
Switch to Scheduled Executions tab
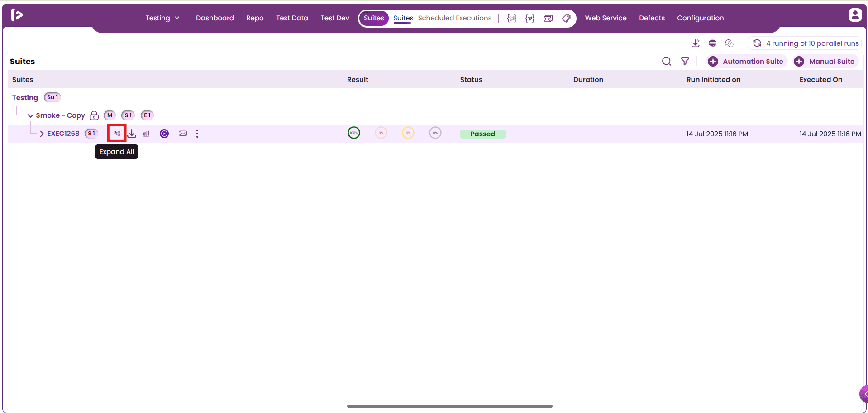coord(454,18)
